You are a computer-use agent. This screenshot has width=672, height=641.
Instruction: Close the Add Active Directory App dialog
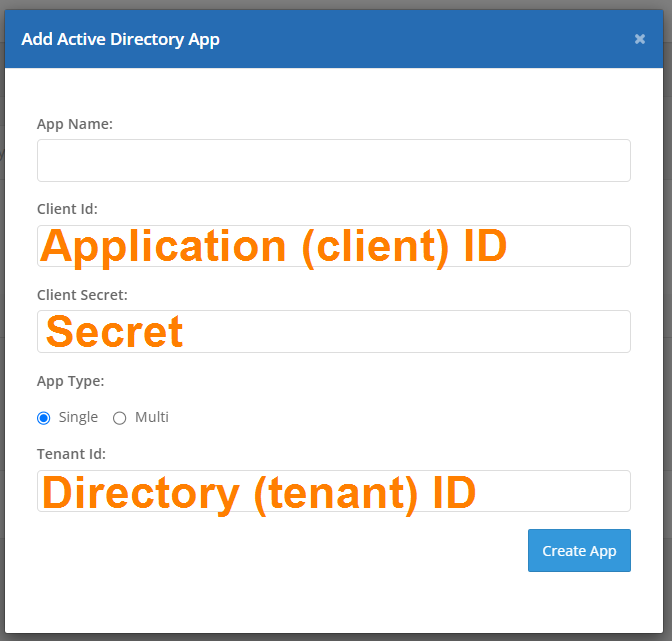pos(639,39)
